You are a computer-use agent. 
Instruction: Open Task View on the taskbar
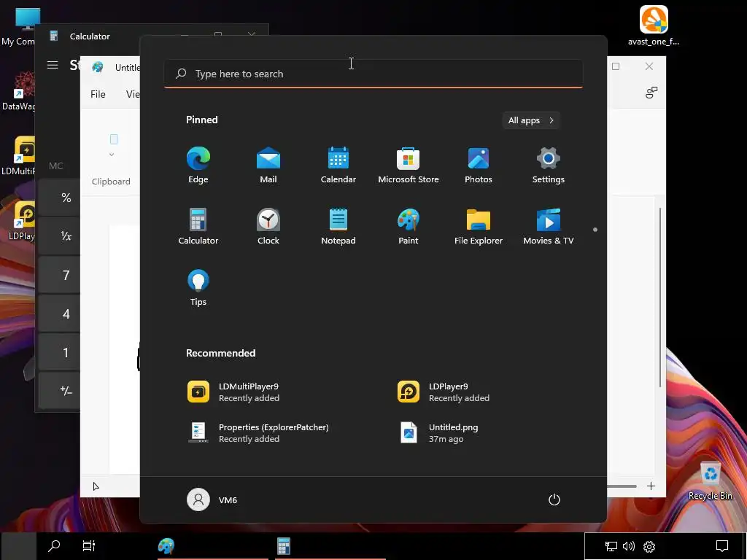tap(89, 546)
